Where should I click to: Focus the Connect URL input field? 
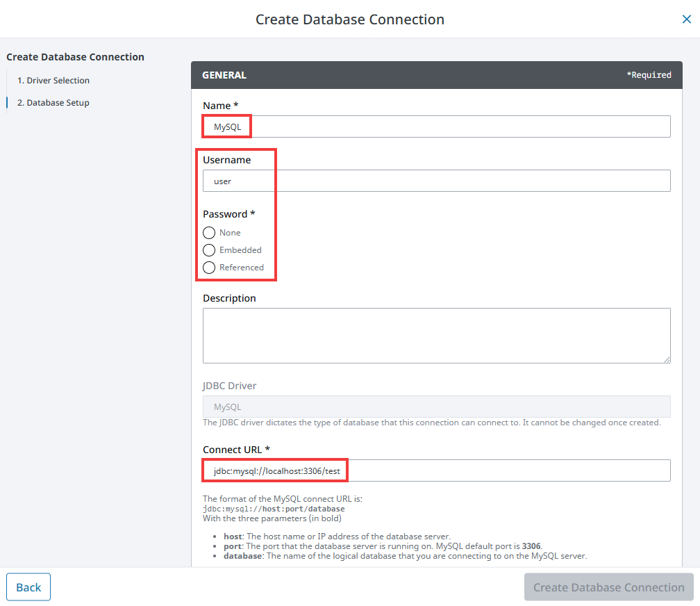(436, 470)
